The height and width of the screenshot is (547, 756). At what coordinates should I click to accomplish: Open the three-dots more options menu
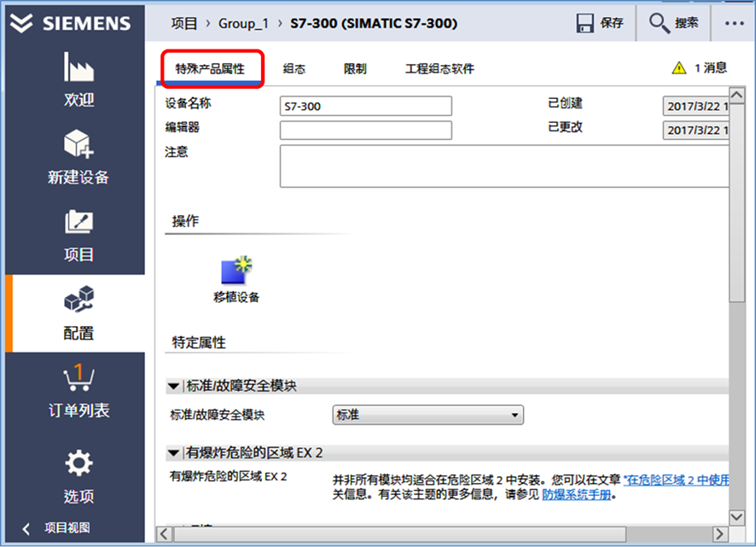click(735, 23)
